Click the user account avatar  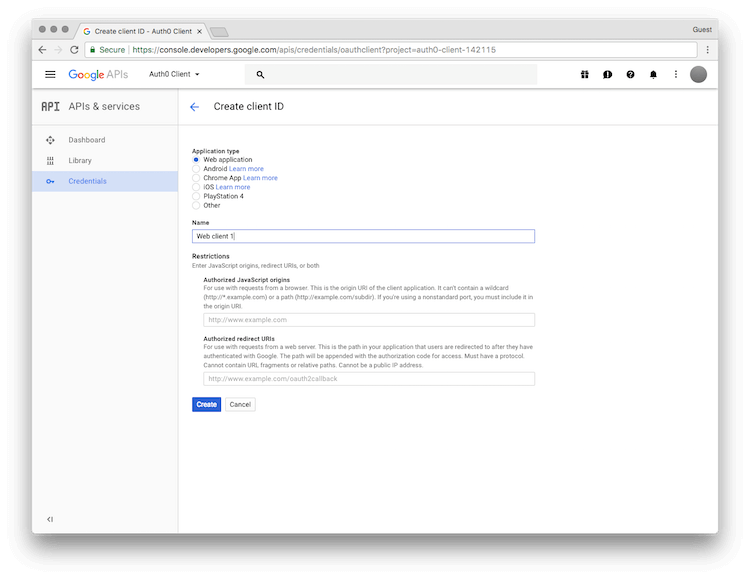pos(698,74)
